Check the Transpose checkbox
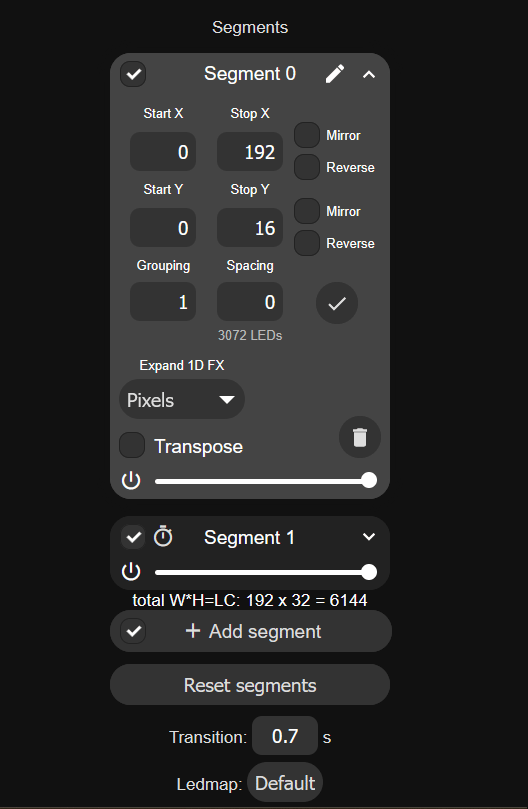The width and height of the screenshot is (528, 809). point(132,445)
